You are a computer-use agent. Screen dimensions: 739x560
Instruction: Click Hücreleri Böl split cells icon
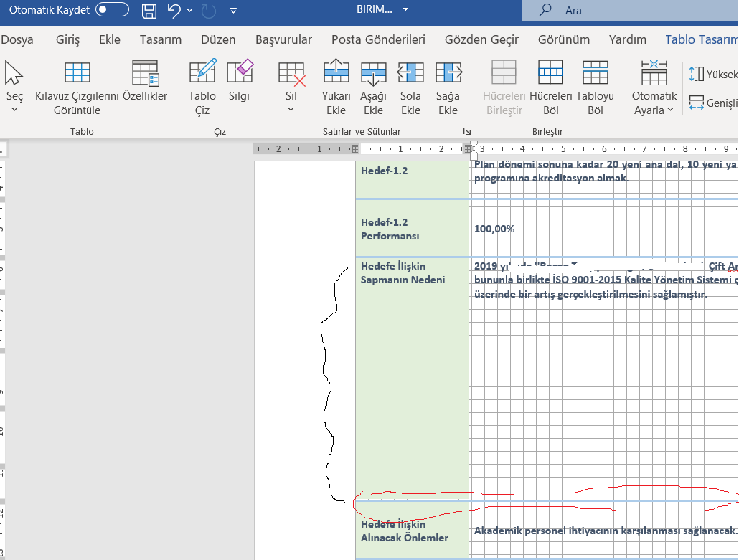coord(550,72)
